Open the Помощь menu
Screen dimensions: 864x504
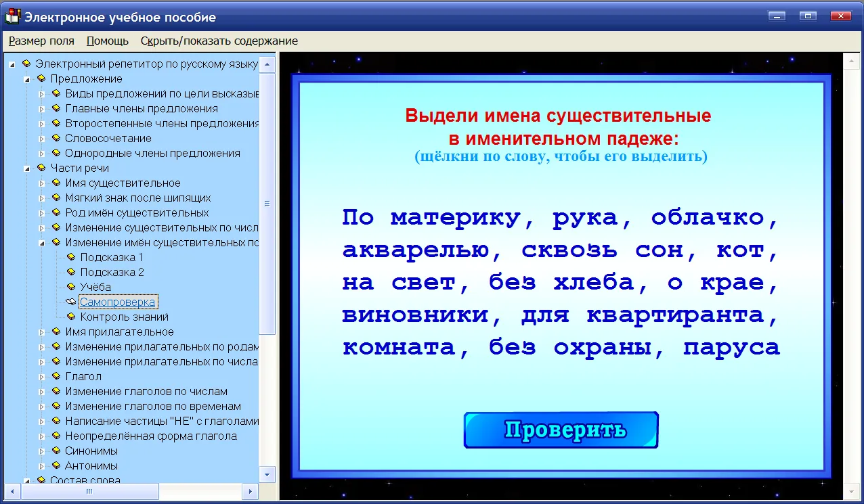click(108, 41)
